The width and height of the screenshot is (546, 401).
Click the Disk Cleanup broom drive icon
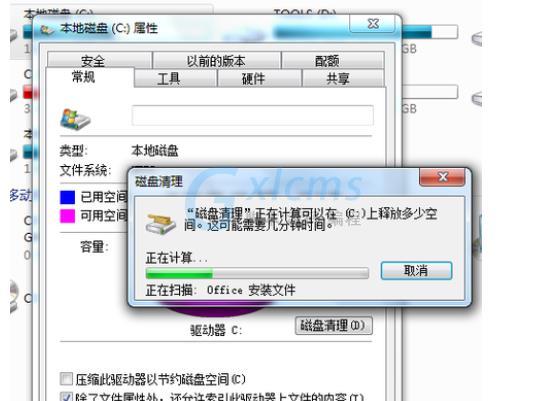(160, 223)
